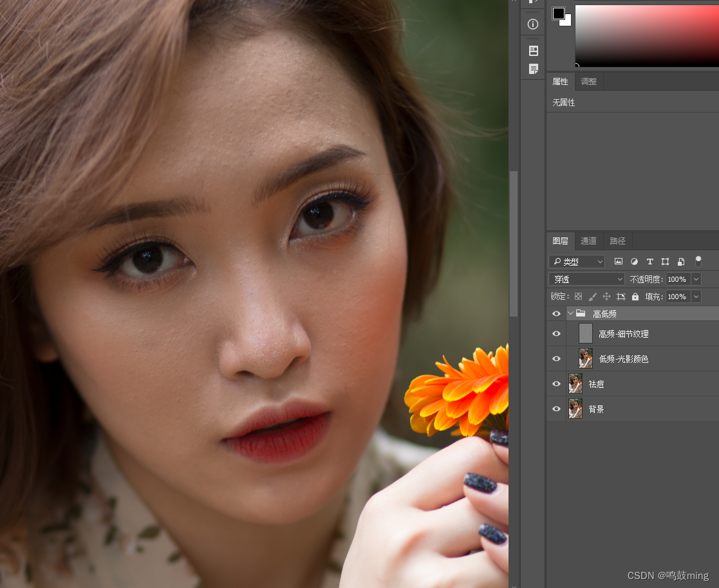Open the Info panel icon

(x=533, y=24)
